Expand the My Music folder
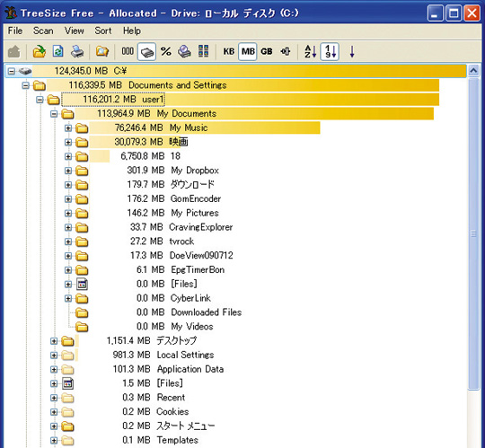 (68, 127)
